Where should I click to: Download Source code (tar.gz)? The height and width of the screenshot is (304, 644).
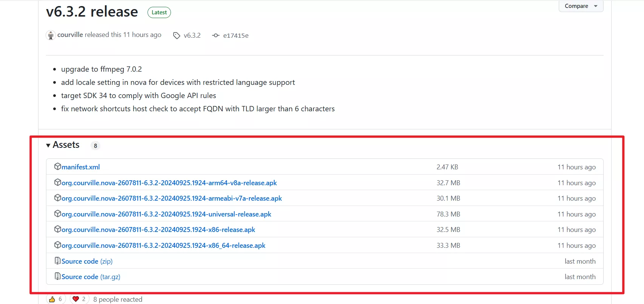(91, 276)
